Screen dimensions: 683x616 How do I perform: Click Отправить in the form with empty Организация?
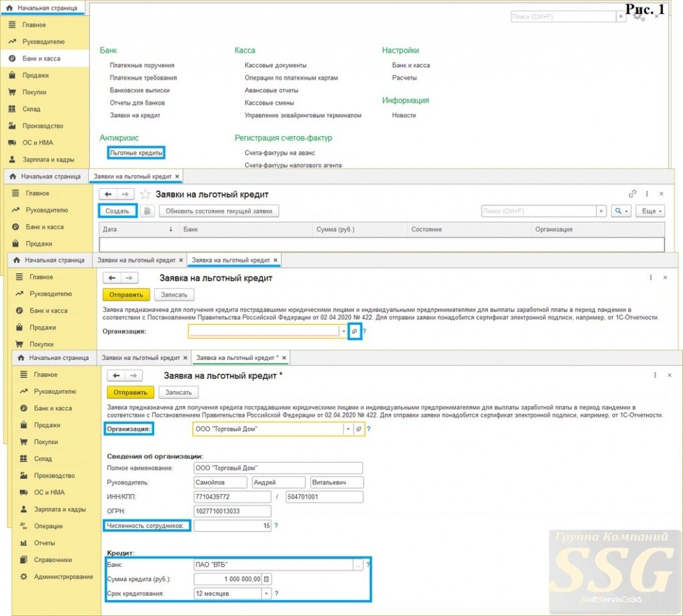click(126, 295)
